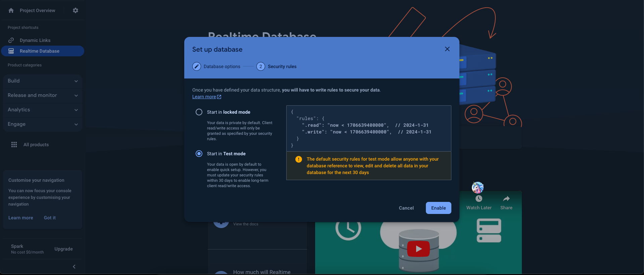Click the orange warning icon in notice
The image size is (644, 275).
(298, 159)
